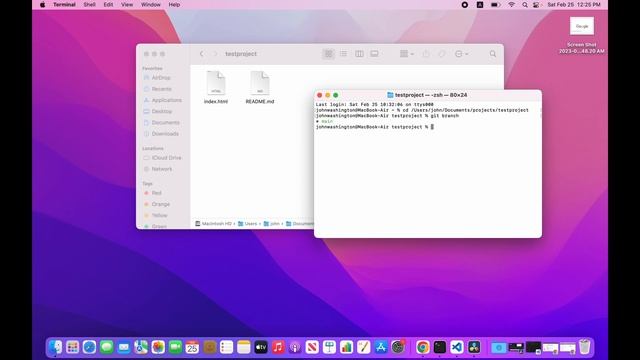Open Finder from the Dock

click(56, 347)
